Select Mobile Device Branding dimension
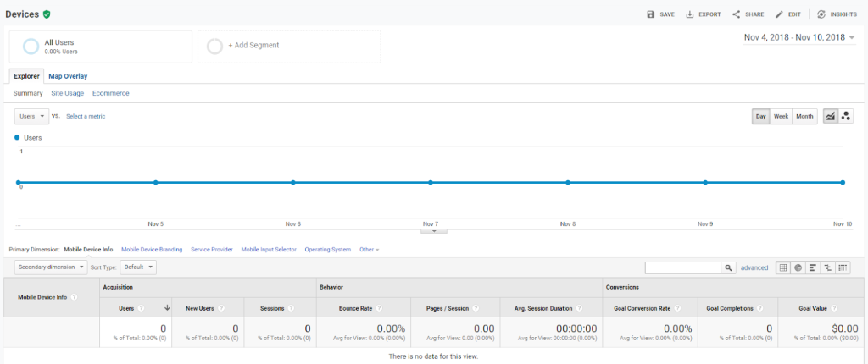Screen dimensions: 868x364 152,250
